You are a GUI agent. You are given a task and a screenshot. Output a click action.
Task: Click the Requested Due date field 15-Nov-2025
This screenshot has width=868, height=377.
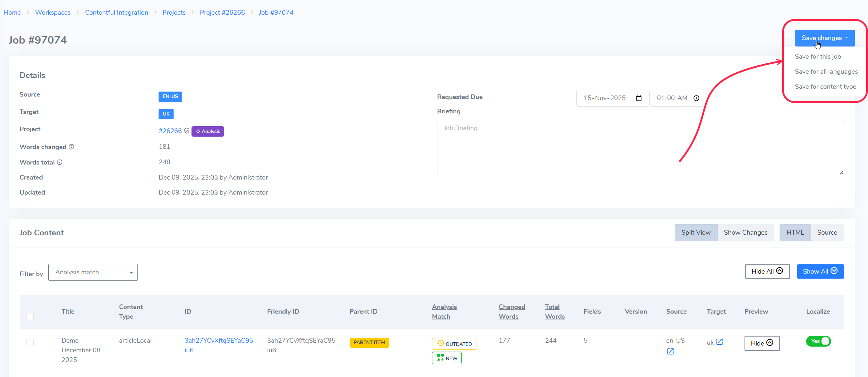613,98
